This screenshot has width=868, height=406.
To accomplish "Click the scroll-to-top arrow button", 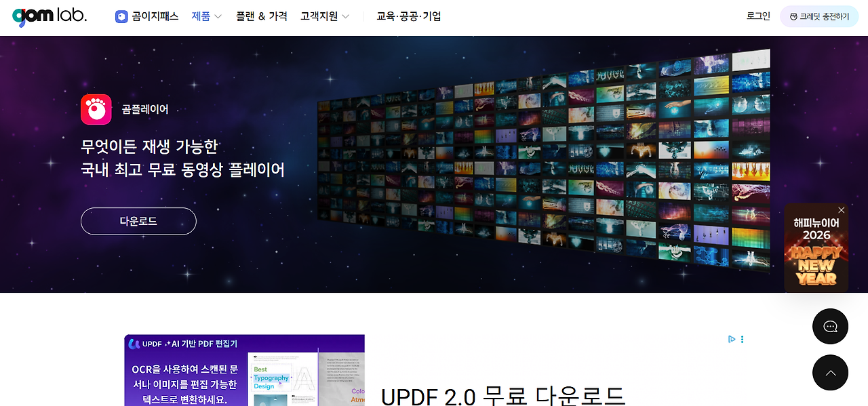I will (830, 372).
